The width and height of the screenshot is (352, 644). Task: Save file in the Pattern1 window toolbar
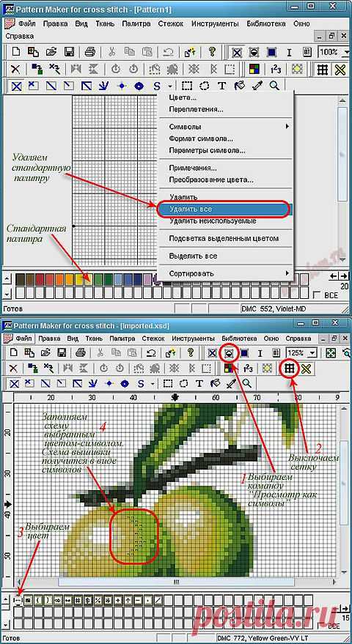point(69,52)
